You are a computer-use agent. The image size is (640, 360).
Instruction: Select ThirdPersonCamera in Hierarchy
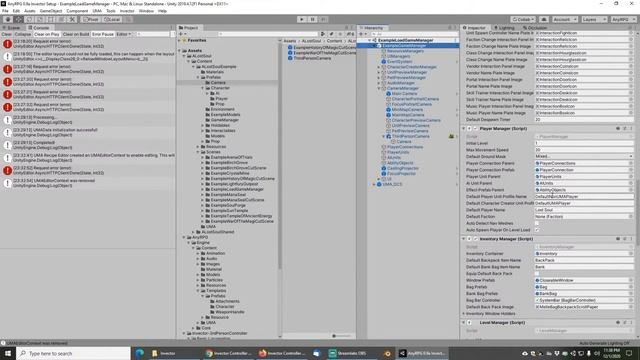[411, 136]
